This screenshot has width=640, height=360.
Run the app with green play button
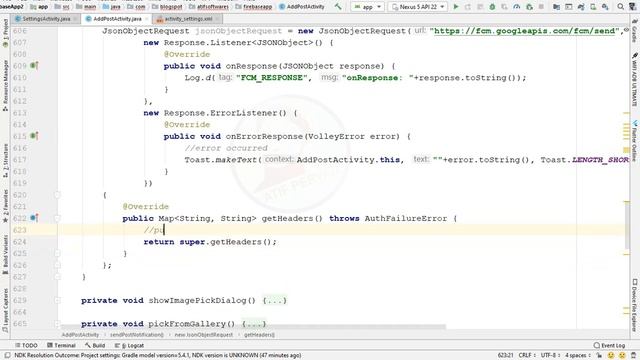[456, 7]
